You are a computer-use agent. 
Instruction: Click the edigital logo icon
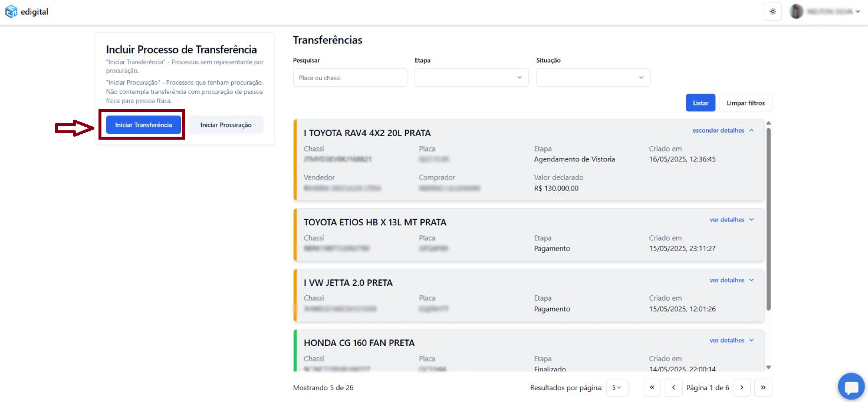[x=11, y=12]
